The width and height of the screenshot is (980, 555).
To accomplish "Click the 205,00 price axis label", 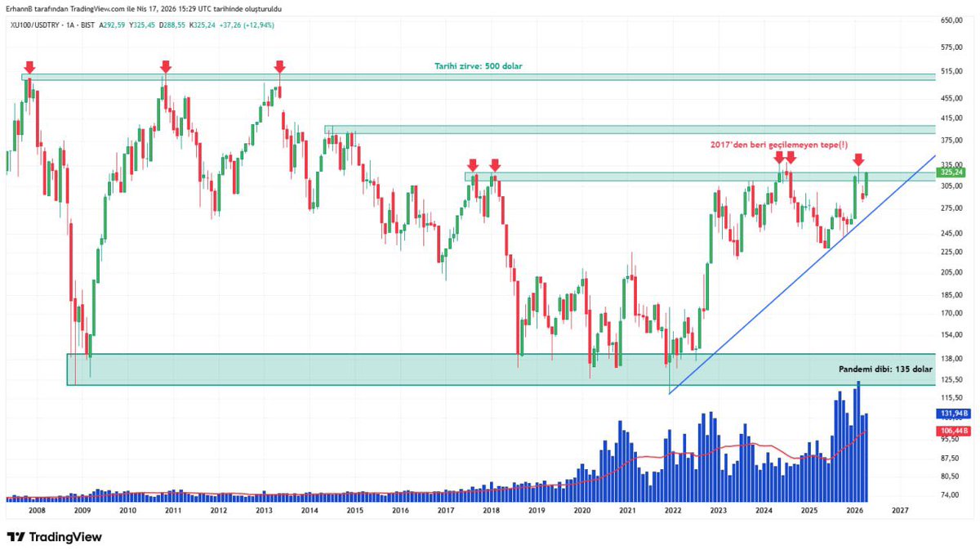I will (x=951, y=272).
